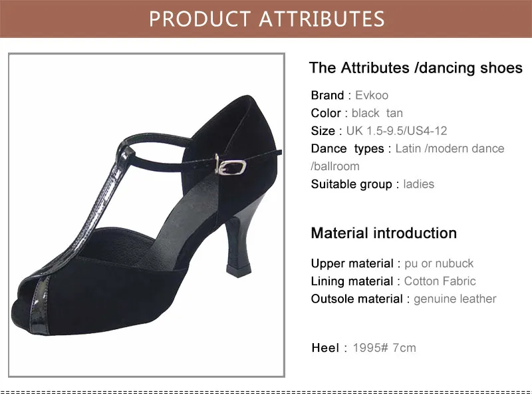This screenshot has width=532, height=405.
Task: Click the silver buckle on the shoe strap
Action: pos(231,167)
